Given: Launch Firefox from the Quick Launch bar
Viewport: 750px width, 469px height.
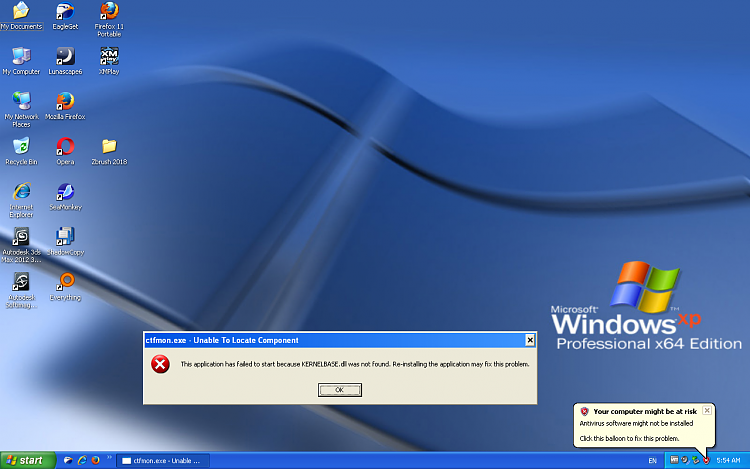Looking at the screenshot, I should (x=96, y=460).
